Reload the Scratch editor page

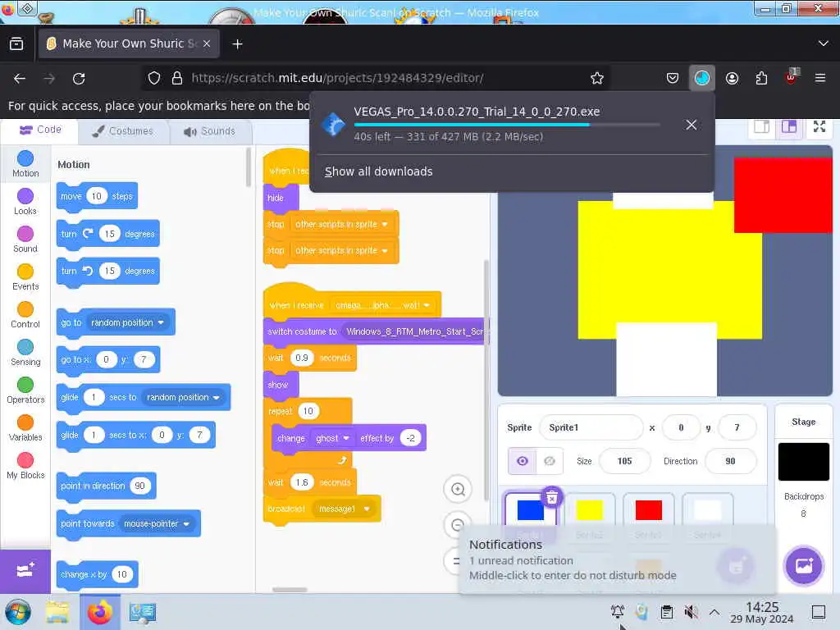click(79, 79)
